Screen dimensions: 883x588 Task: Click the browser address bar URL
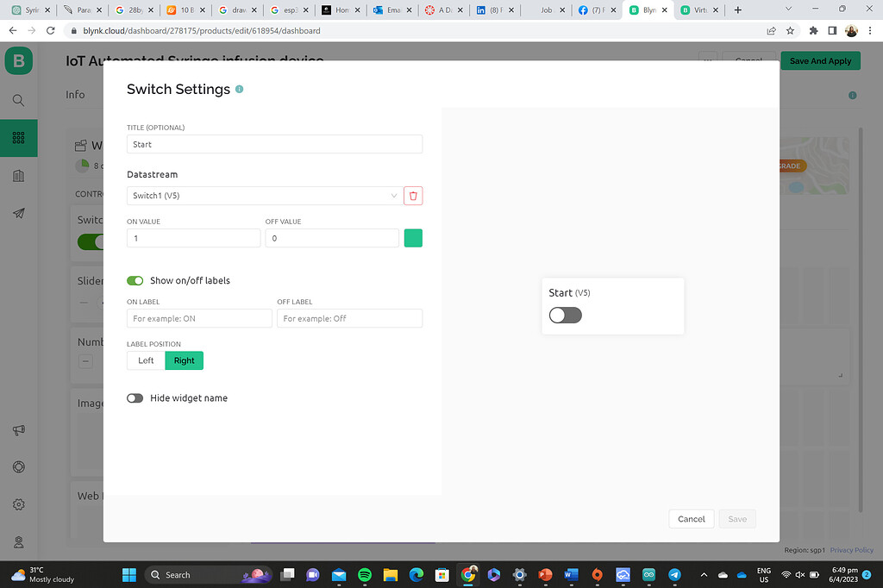click(x=202, y=31)
